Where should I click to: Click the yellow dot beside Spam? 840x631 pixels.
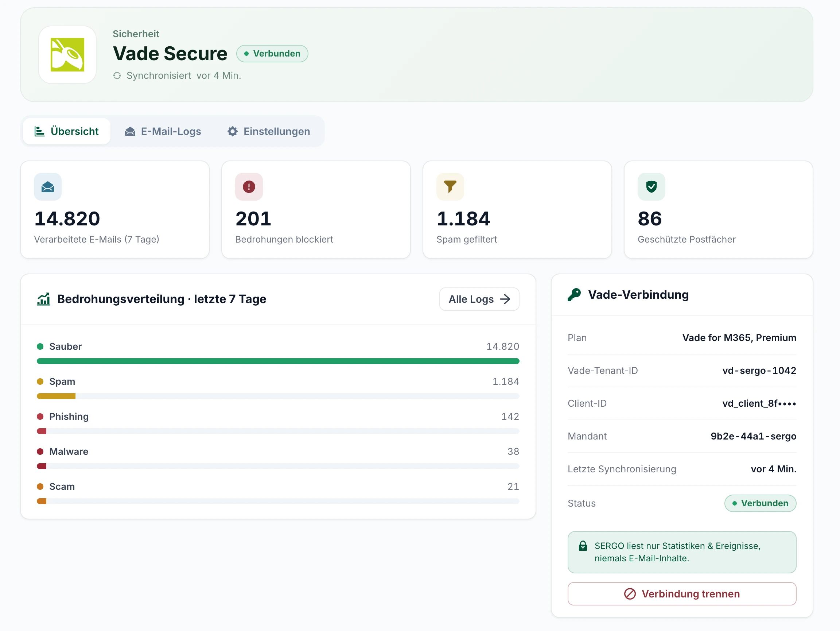pyautogui.click(x=40, y=382)
